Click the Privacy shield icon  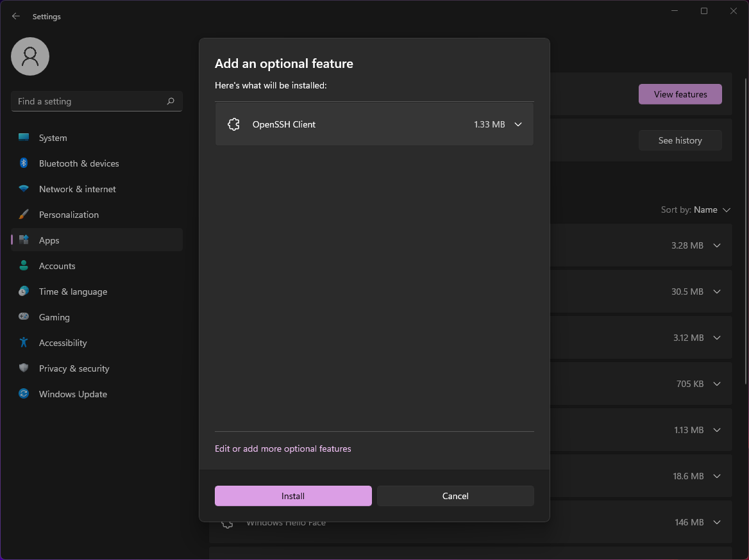(23, 368)
